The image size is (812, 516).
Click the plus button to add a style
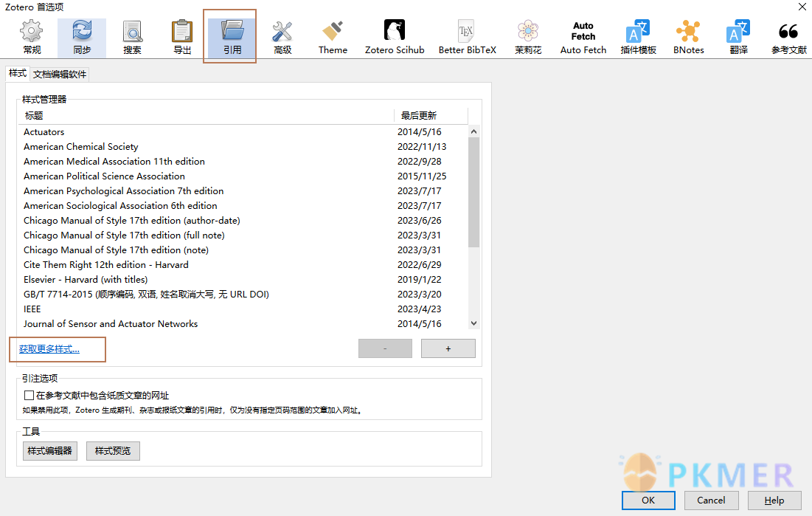coord(448,348)
